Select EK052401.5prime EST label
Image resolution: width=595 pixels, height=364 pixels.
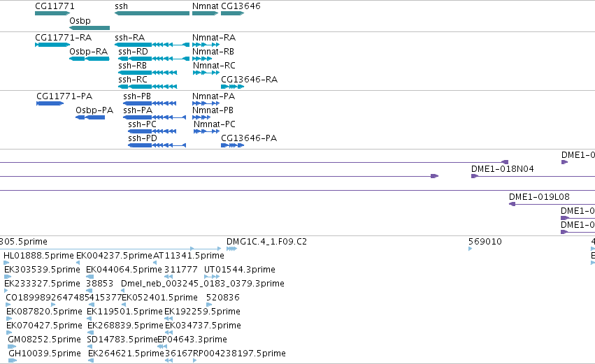(159, 298)
